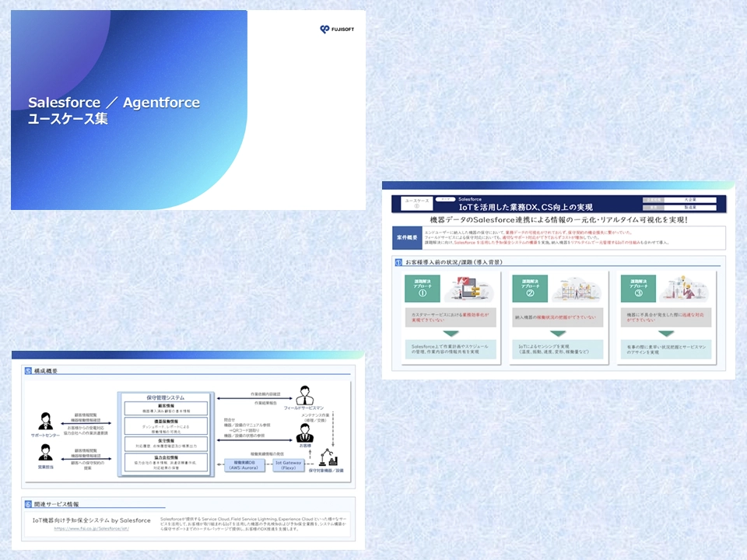
Task: Click the green down arrow under approach ③
Action: point(666,333)
